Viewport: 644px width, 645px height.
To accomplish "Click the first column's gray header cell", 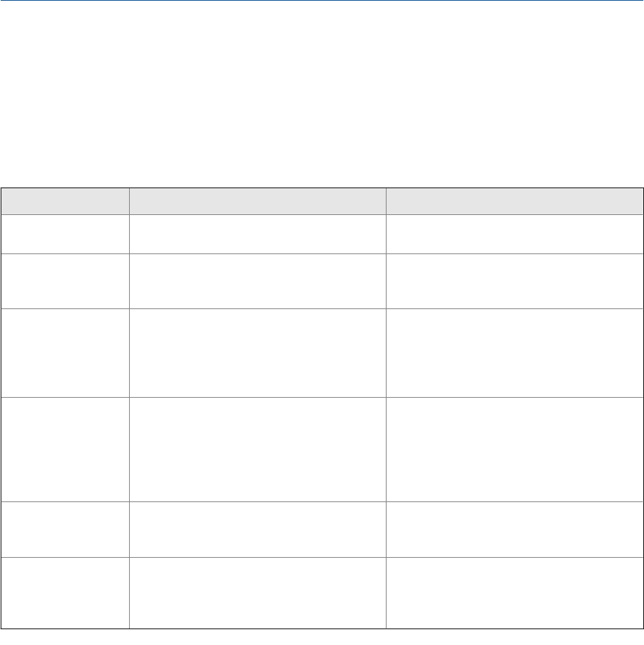I will (x=65, y=201).
